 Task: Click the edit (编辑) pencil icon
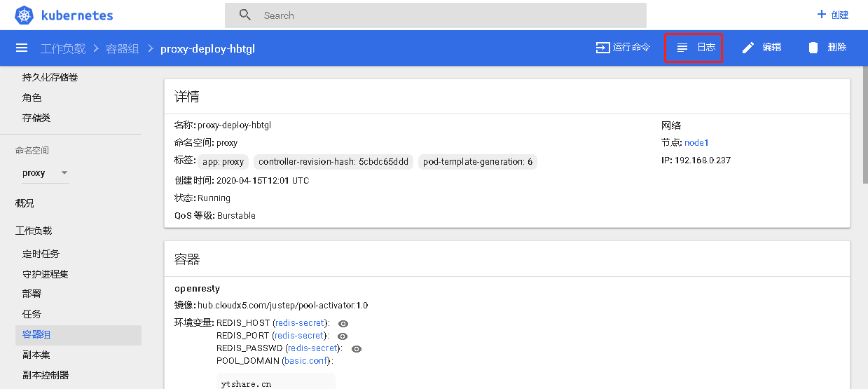tap(748, 48)
